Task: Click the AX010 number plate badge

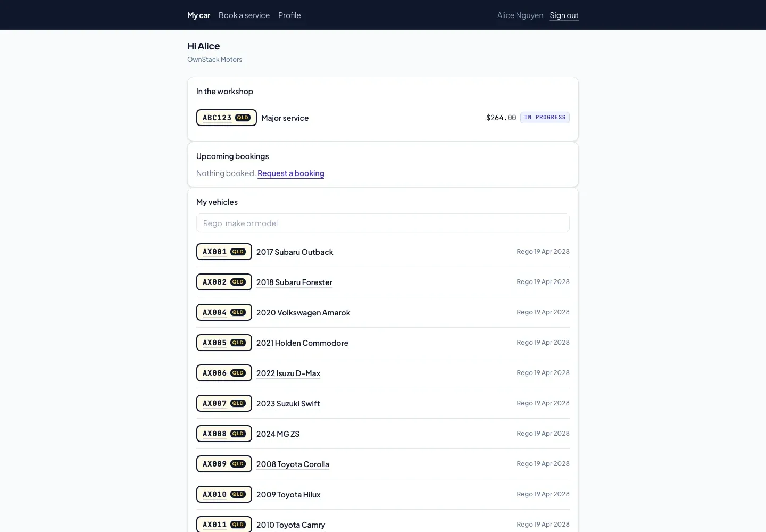Action: tap(224, 494)
